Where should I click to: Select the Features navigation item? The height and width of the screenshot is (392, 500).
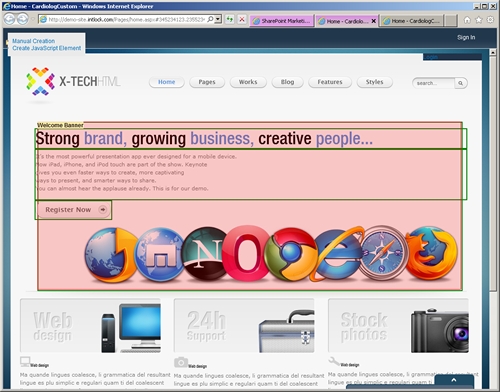330,82
